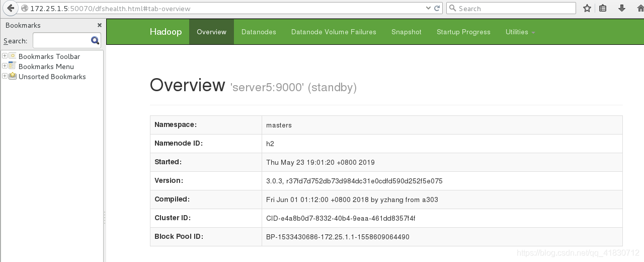Expand the Bookmarks Menu folder
Screen dimensions: 644x262
[x=5, y=66]
